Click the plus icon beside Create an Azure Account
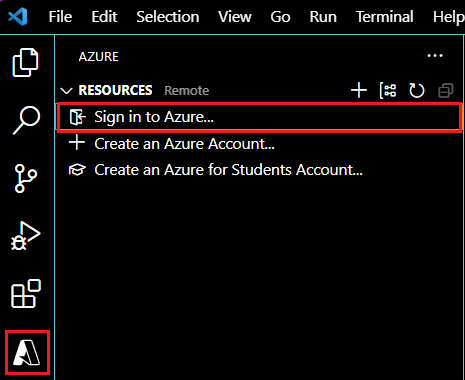This screenshot has height=380, width=465. 77,143
